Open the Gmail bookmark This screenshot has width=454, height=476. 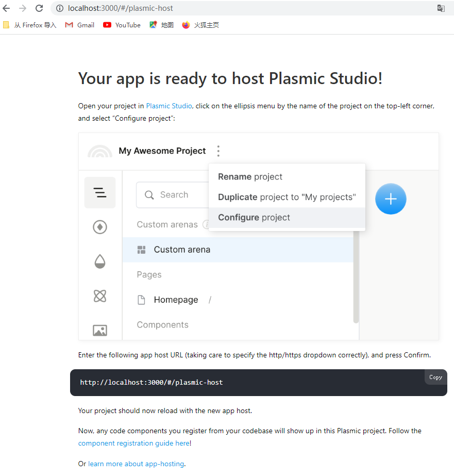[x=80, y=25]
